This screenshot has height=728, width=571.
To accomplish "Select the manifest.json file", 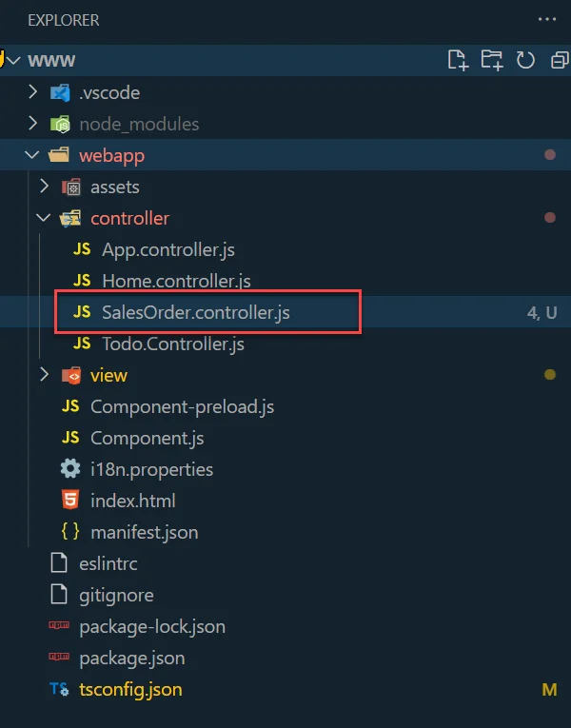I will [x=144, y=532].
